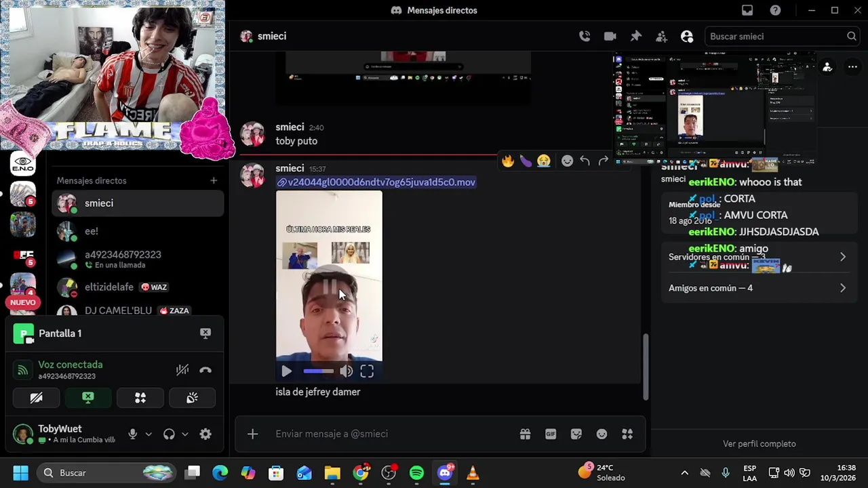React with the eggplant emoji

[x=526, y=161]
